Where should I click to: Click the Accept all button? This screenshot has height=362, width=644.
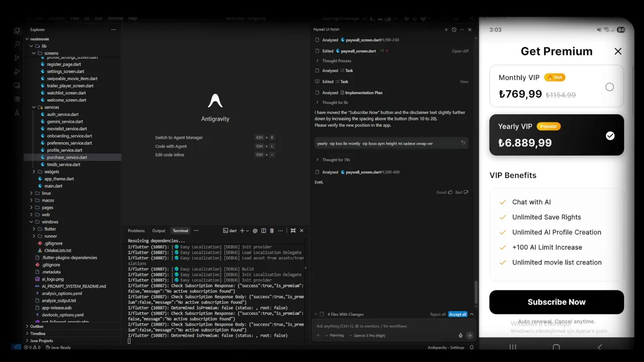(458, 314)
